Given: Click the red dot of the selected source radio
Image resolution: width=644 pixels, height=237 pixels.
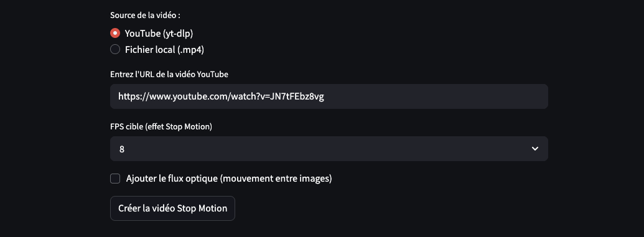Looking at the screenshot, I should pos(115,33).
